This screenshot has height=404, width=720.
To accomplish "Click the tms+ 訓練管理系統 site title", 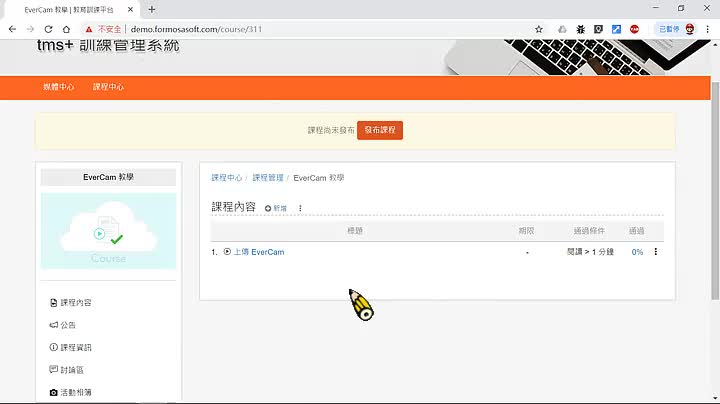I will tap(108, 45).
